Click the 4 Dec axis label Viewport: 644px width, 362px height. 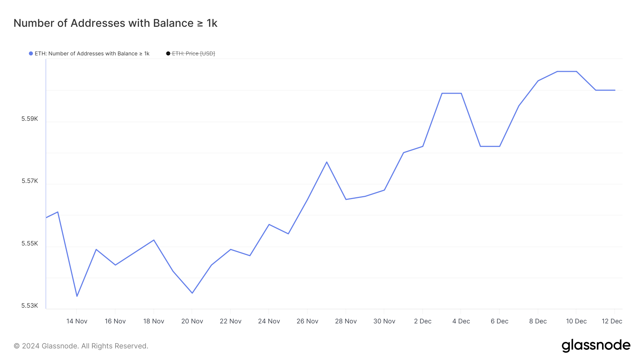point(461,321)
